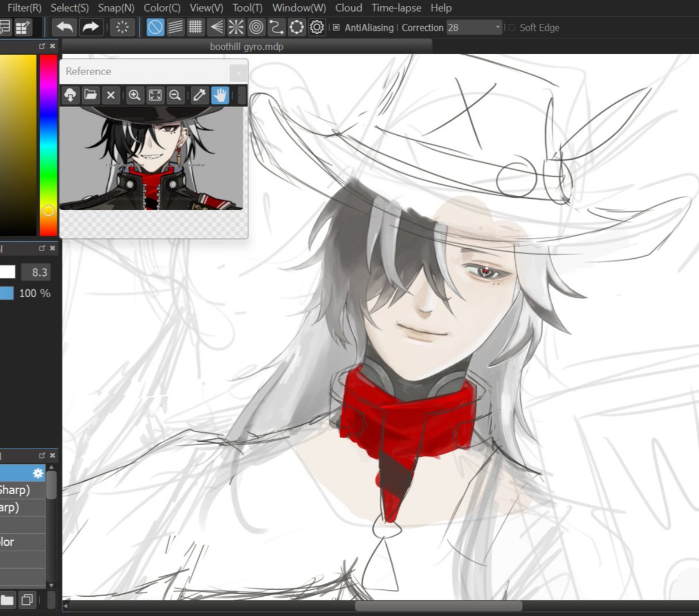Open the Time-lapse menu
699x616 pixels.
397,8
